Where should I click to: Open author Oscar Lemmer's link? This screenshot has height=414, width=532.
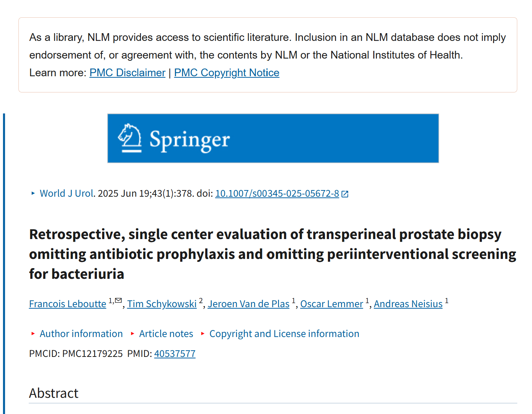point(332,304)
